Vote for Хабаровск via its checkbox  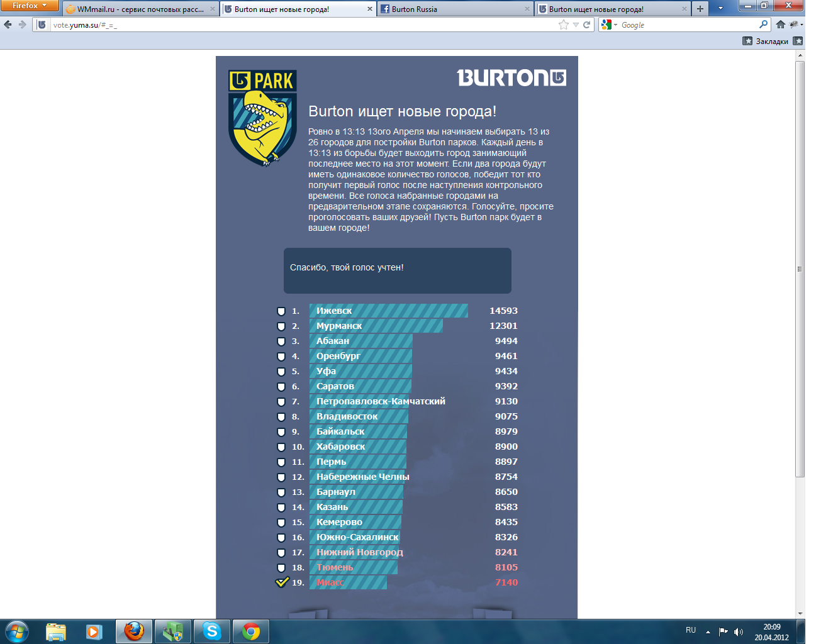point(281,447)
